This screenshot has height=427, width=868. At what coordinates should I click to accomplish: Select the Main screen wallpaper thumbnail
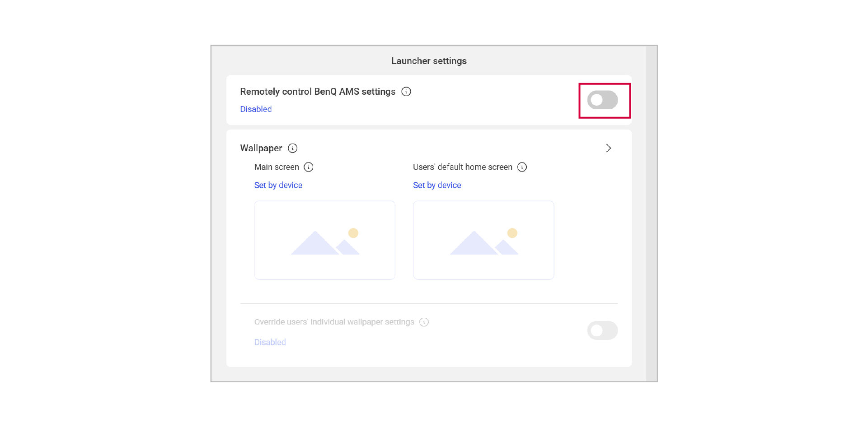coord(325,240)
